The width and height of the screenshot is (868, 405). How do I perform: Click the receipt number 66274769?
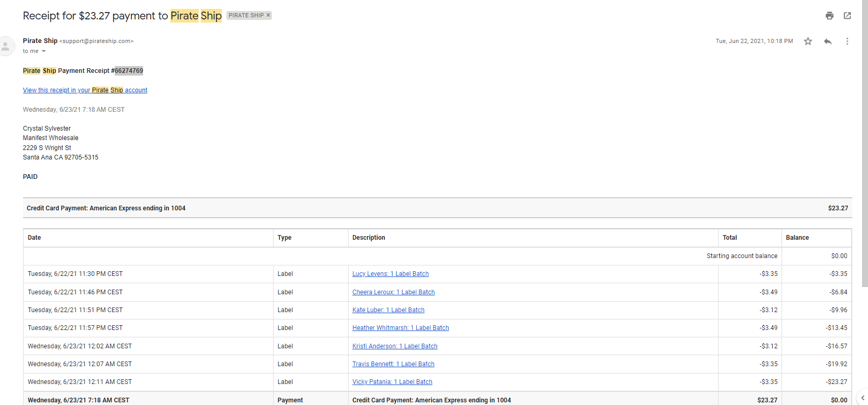129,71
